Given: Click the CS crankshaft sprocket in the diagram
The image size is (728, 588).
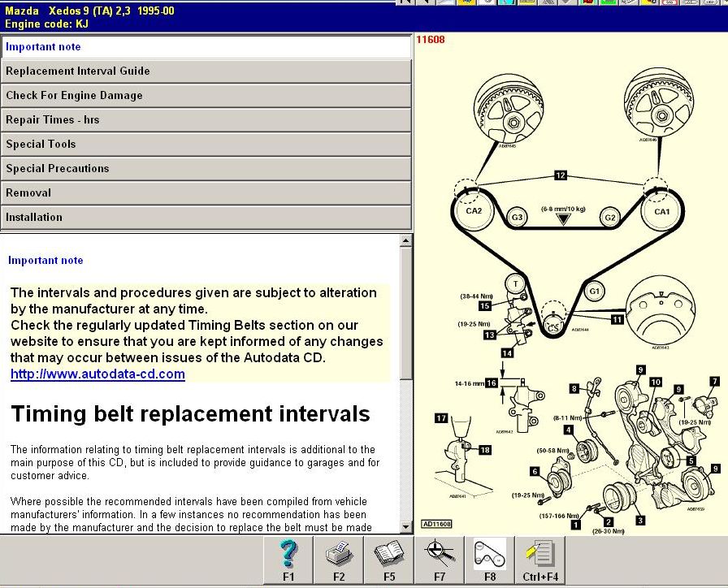Looking at the screenshot, I should click(x=553, y=326).
